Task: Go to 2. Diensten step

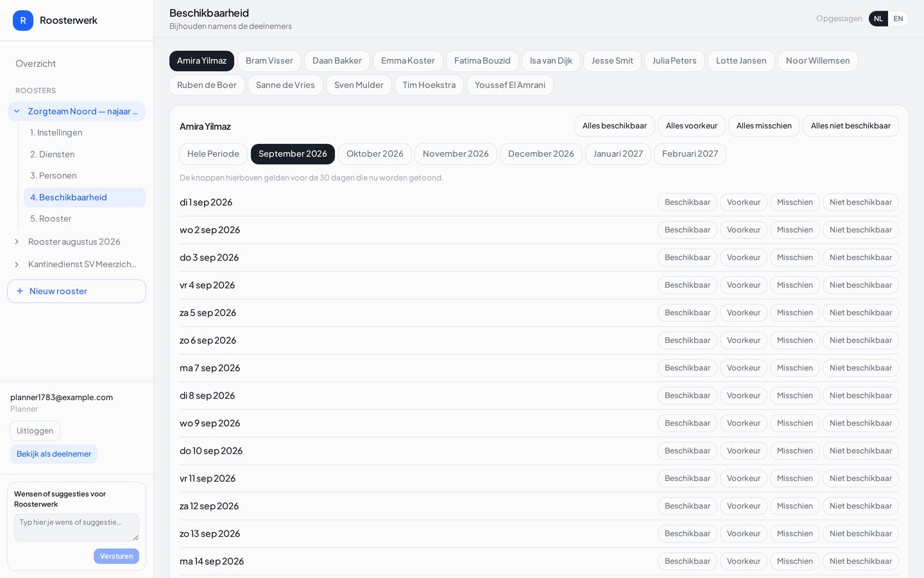Action: tap(85, 154)
